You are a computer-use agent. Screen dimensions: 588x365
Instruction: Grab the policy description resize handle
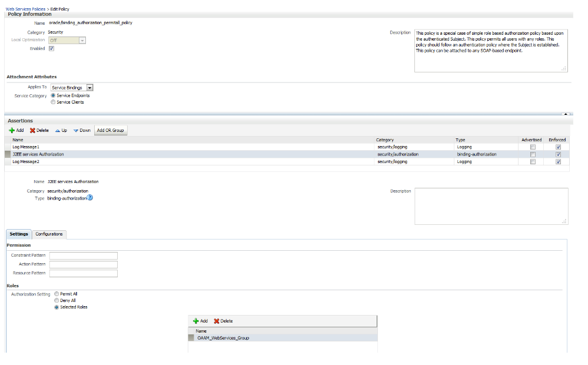(564, 69)
